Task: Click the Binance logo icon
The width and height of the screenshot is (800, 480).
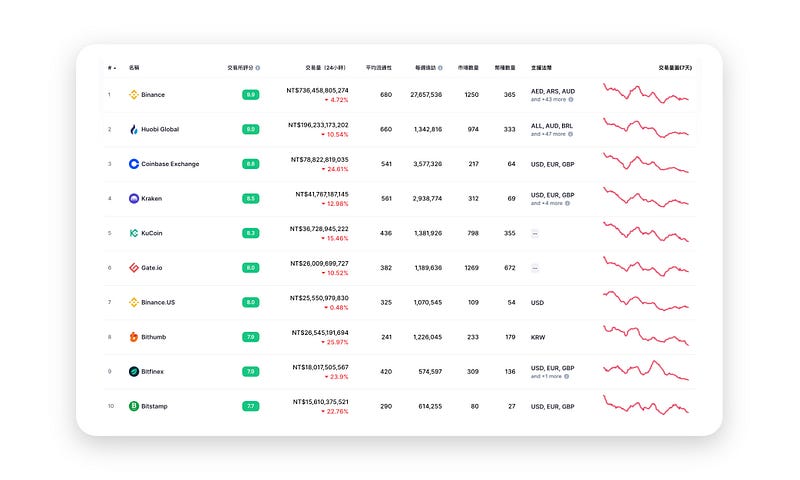Action: [134, 94]
